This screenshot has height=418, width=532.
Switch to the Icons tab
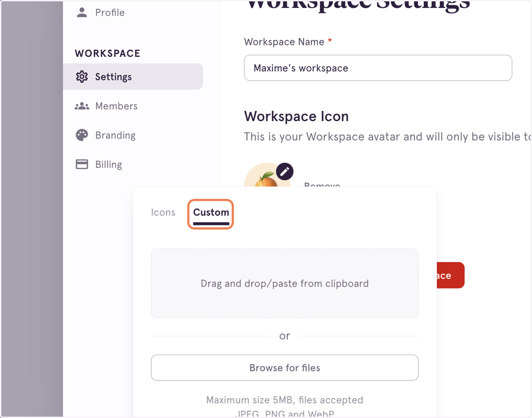pyautogui.click(x=163, y=213)
